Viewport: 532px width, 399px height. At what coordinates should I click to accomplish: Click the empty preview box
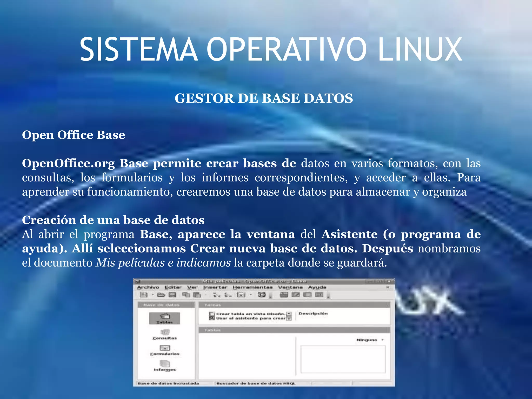pos(343,359)
